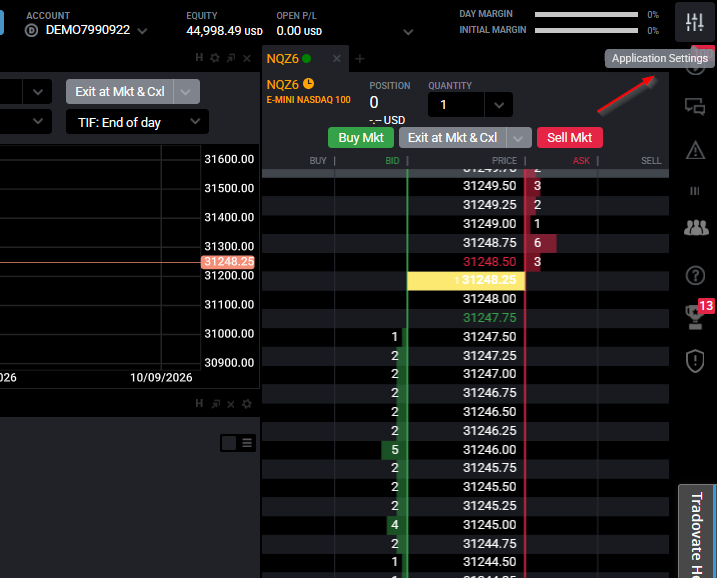Click the Quantity input field
717x578 pixels.
pyautogui.click(x=456, y=105)
